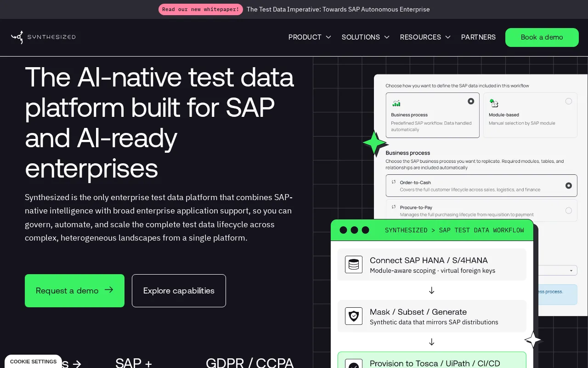Viewport: 588px width, 368px height.
Task: Click 'Manual selection by SAP module' text
Action: pos(522,123)
